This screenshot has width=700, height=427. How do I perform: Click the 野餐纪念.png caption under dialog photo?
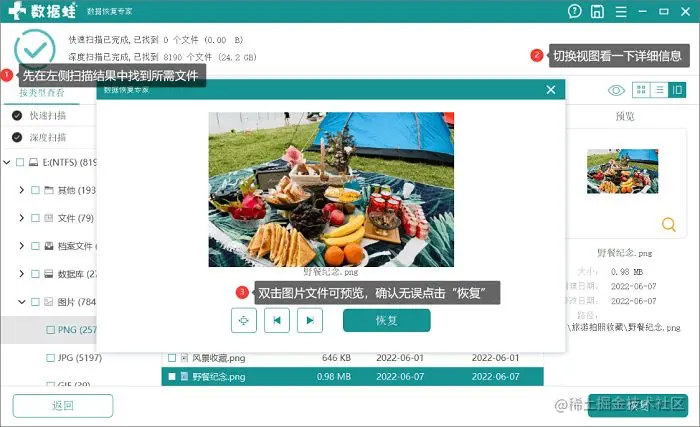331,272
